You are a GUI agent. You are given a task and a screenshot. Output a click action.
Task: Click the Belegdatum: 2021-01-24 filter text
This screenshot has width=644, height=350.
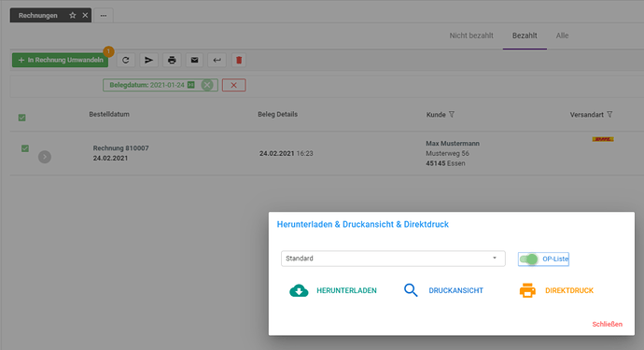coord(147,85)
